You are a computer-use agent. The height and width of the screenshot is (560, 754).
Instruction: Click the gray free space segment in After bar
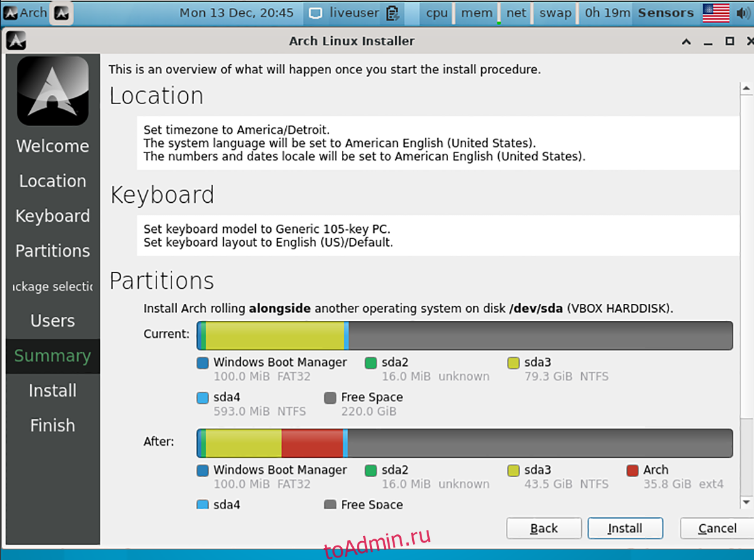point(540,443)
